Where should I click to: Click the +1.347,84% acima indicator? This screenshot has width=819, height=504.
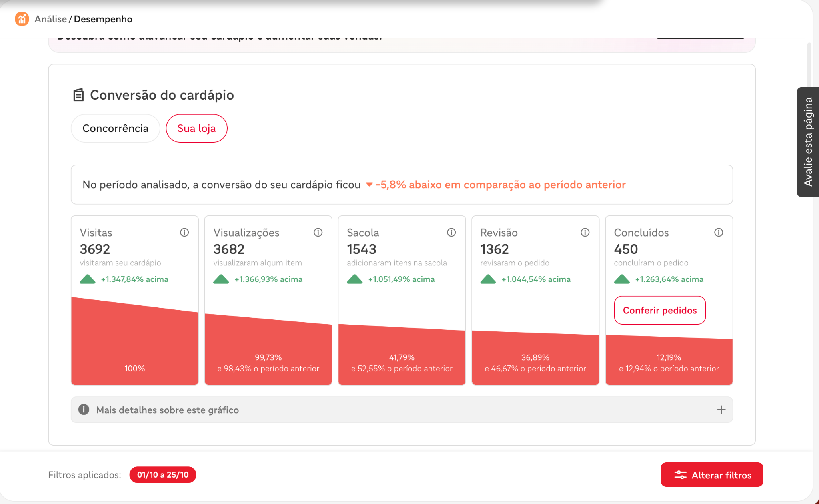[x=124, y=279]
